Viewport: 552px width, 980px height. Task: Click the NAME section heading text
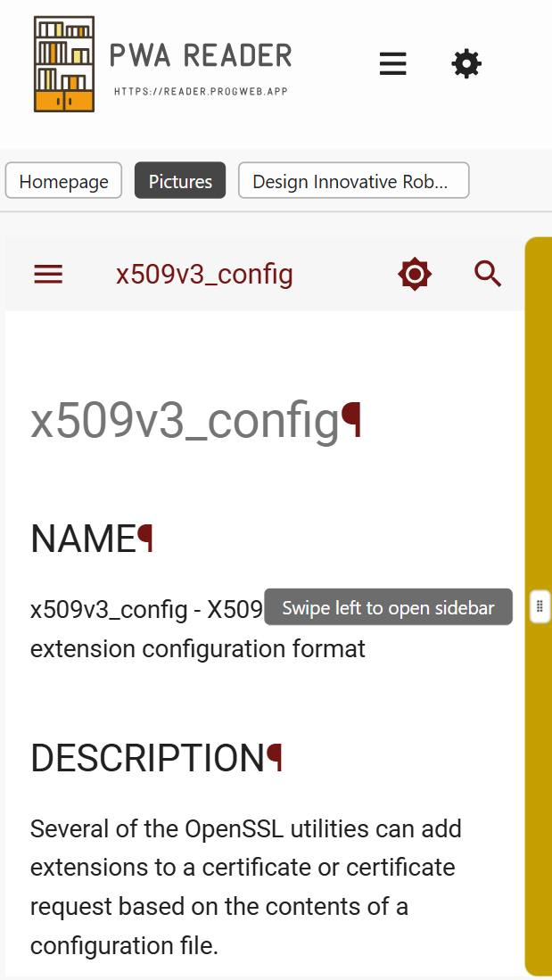pyautogui.click(x=82, y=539)
